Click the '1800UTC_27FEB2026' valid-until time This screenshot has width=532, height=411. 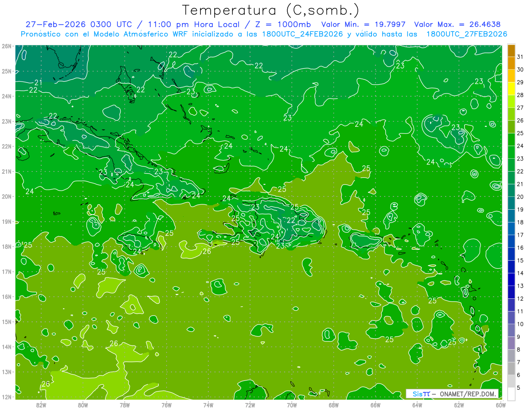467,34
